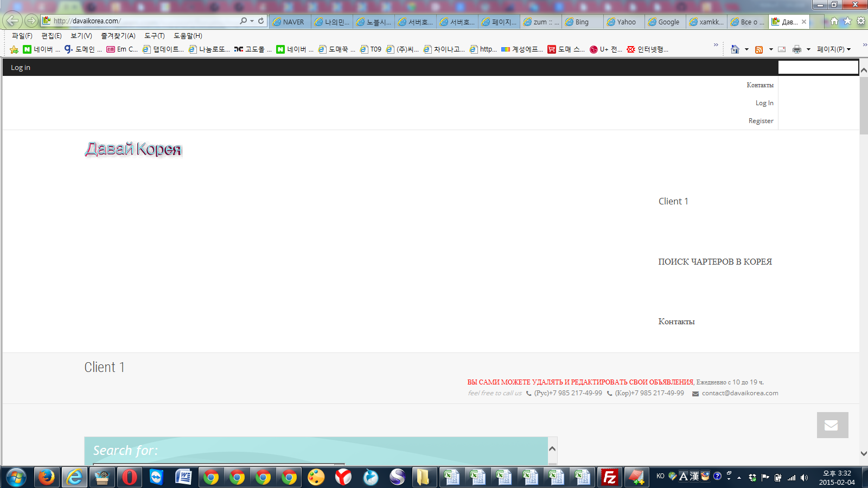
Task: Open the IE tools gear icon
Action: (860, 21)
